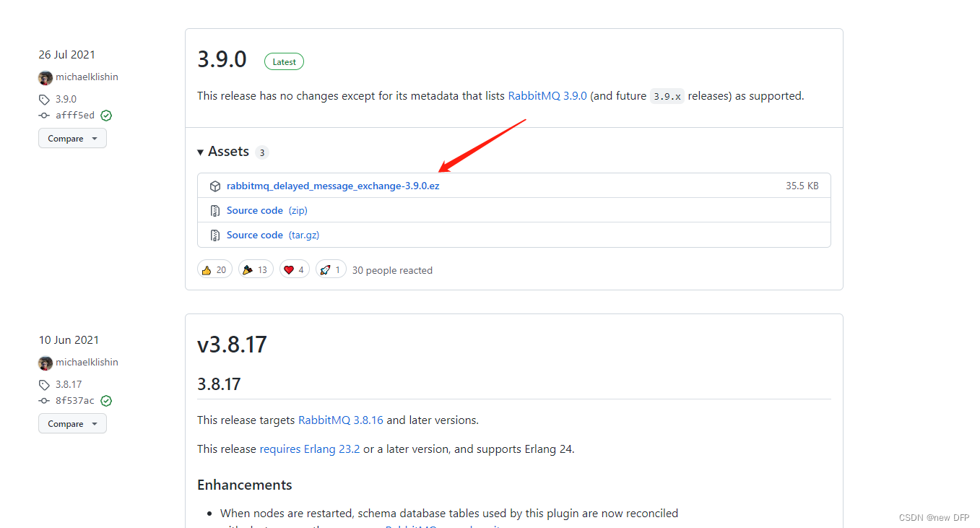Open the requires Erlang 23.2 link
The image size is (980, 528).
point(310,449)
